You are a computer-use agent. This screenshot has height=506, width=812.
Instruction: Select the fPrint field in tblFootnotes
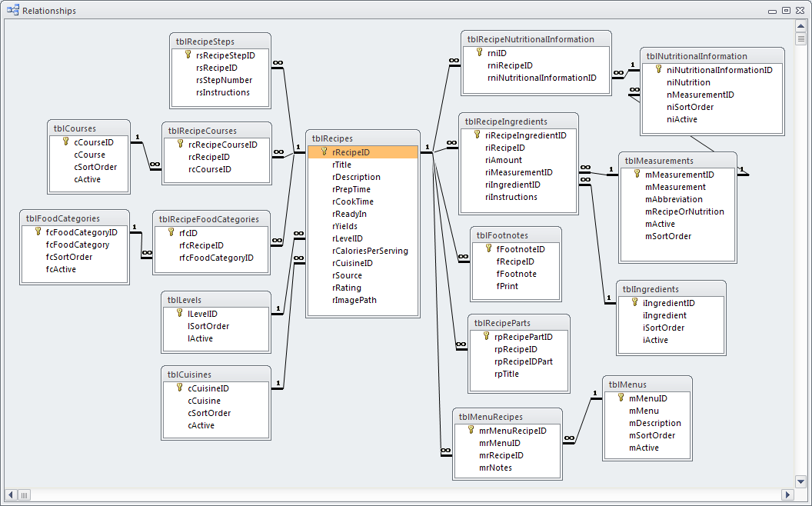(508, 286)
